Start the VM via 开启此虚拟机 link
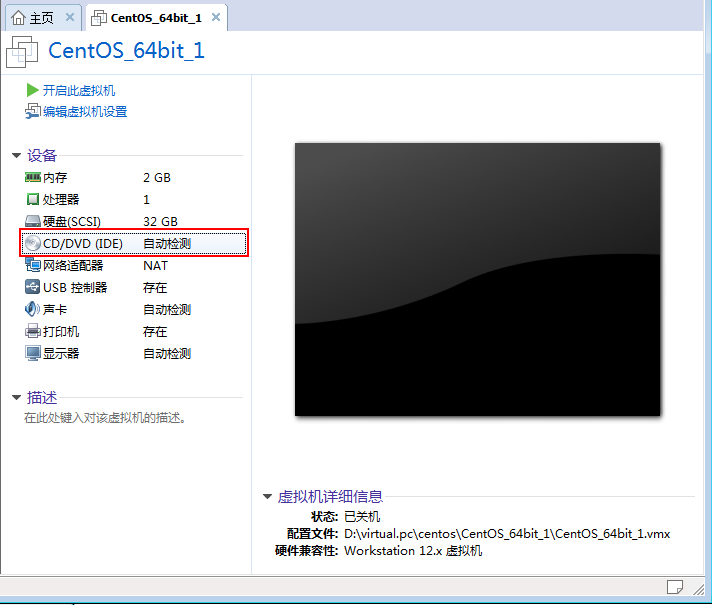Screen dimensions: 712x605 (x=79, y=90)
